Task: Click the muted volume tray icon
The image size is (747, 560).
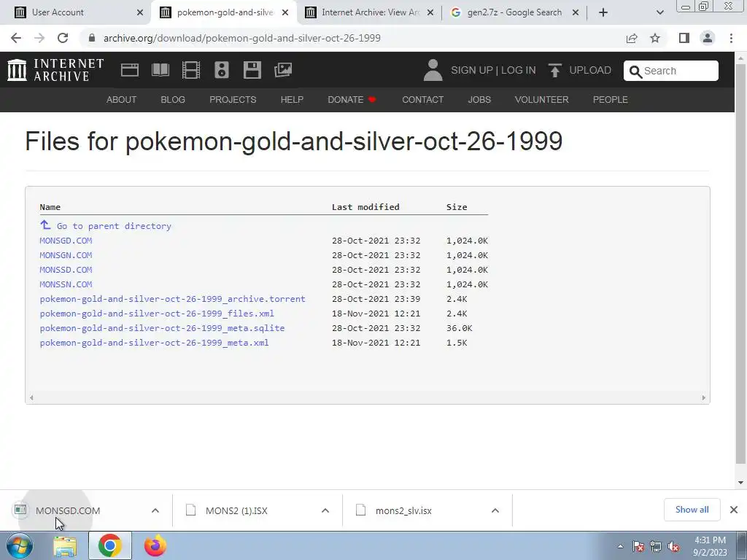Action: 673,547
